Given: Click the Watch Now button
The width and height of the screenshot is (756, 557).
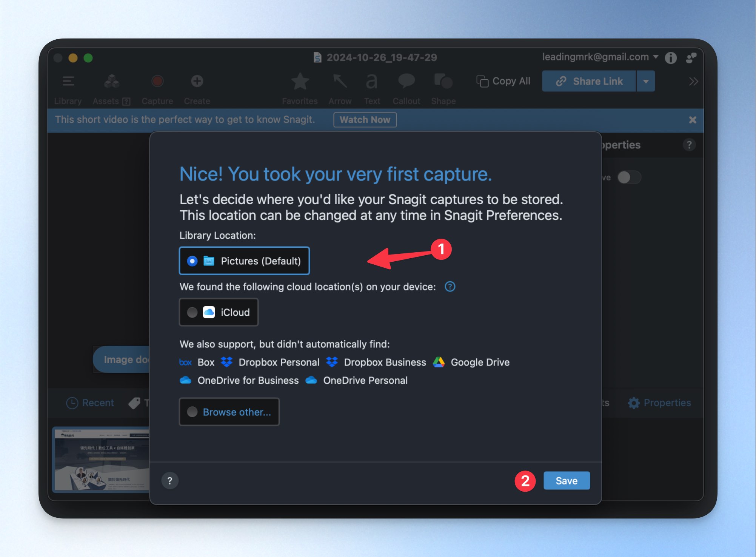Looking at the screenshot, I should (365, 120).
